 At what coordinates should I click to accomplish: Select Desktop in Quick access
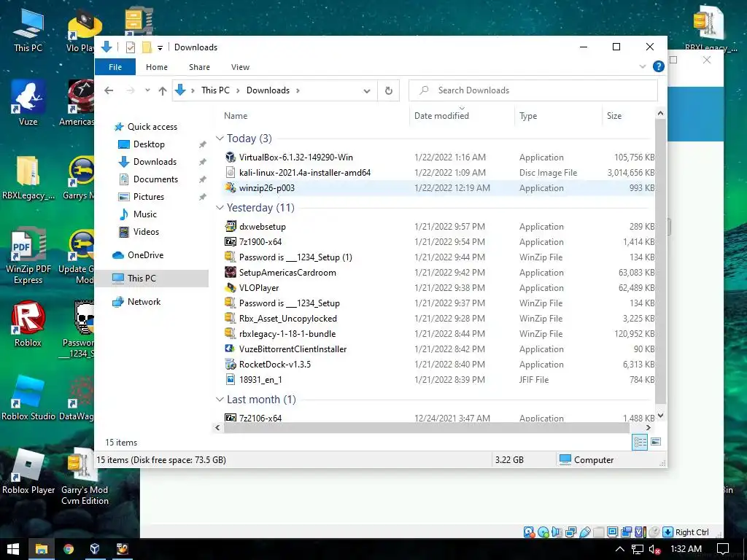[149, 144]
